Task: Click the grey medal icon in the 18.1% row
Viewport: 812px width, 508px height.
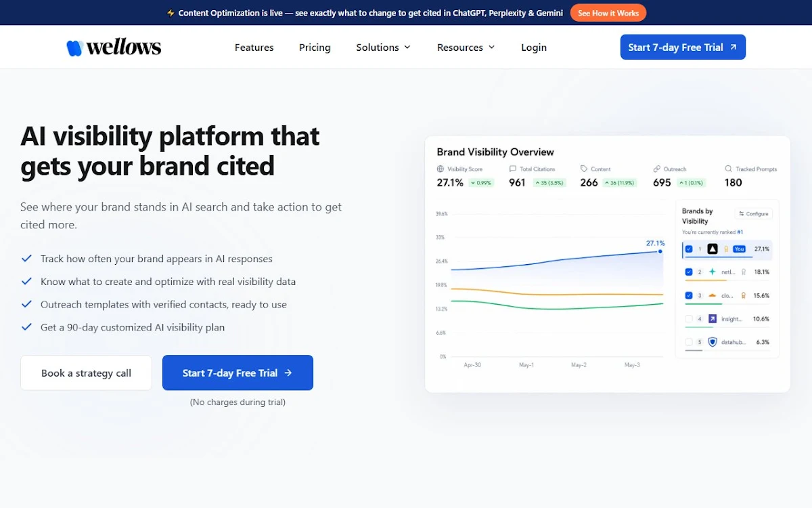Action: click(x=744, y=272)
